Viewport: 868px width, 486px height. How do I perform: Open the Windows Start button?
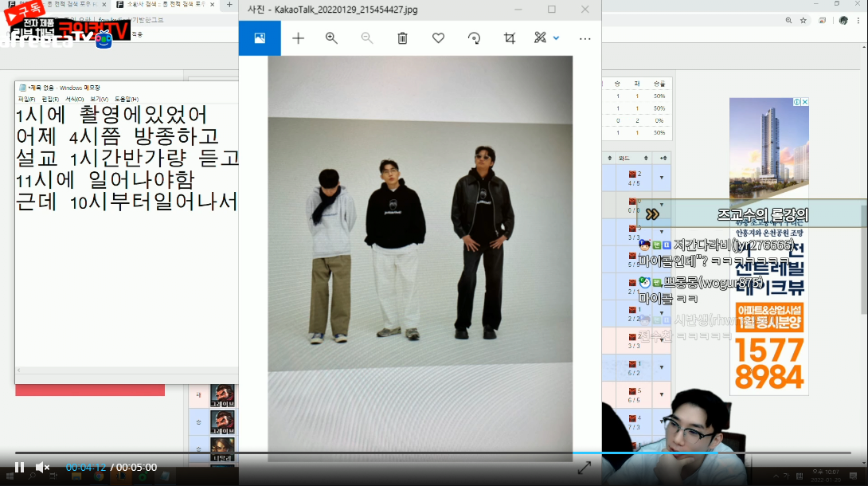pyautogui.click(x=10, y=476)
